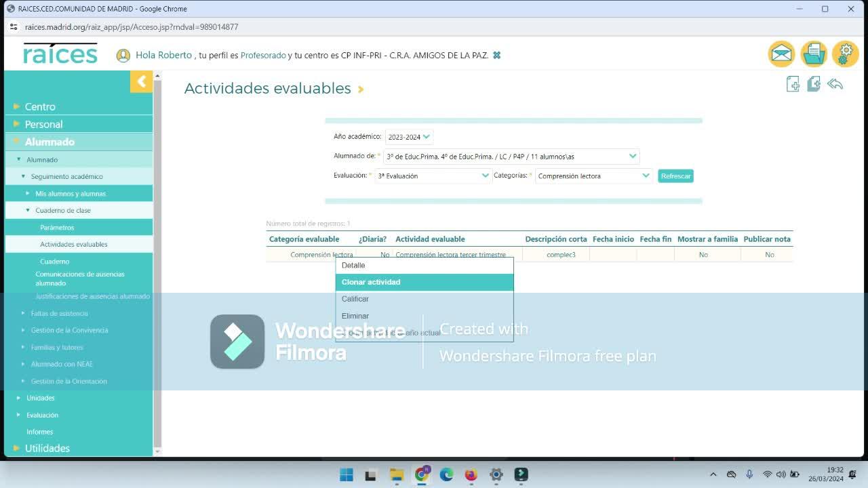Viewport: 868px width, 488px height.
Task: Click the site information icon in address bar
Action: (13, 27)
